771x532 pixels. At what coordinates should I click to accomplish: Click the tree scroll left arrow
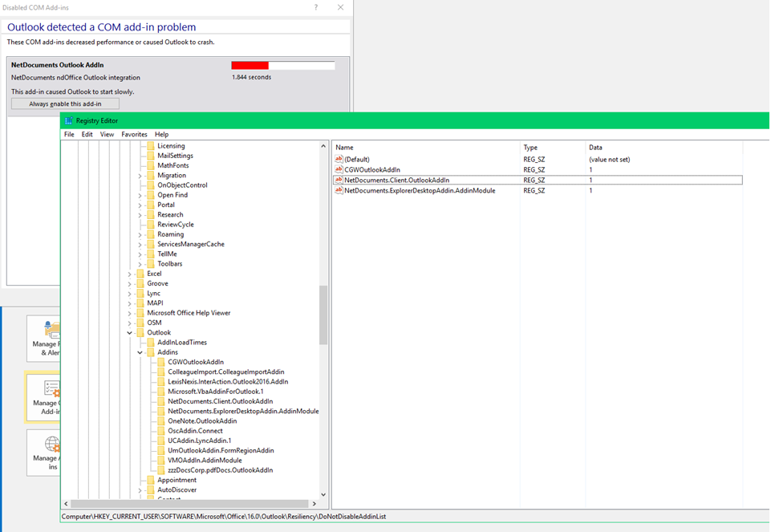pyautogui.click(x=66, y=503)
